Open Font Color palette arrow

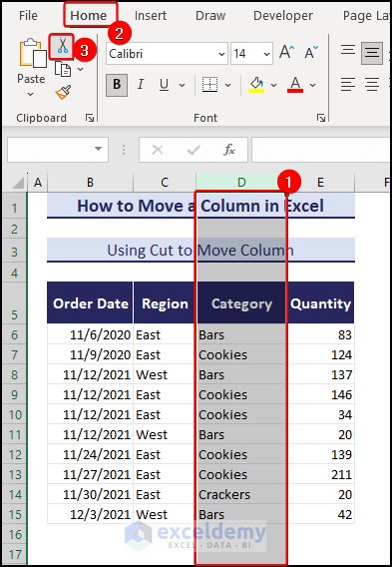(x=313, y=85)
